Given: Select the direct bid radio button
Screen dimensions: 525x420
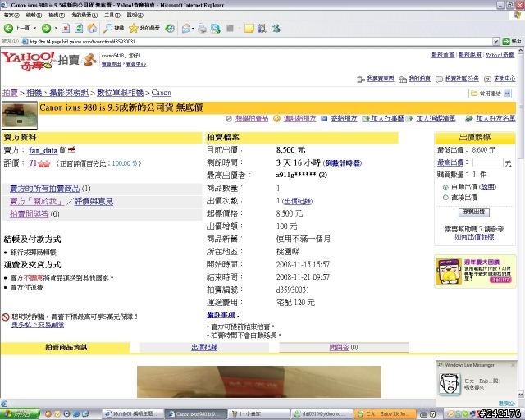Looking at the screenshot, I should [x=445, y=198].
